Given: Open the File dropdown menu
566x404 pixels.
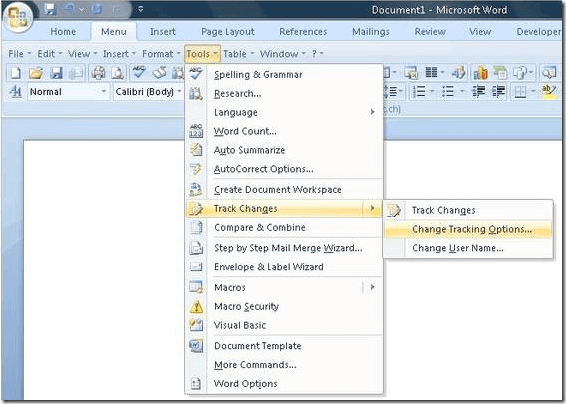Looking at the screenshot, I should point(19,54).
